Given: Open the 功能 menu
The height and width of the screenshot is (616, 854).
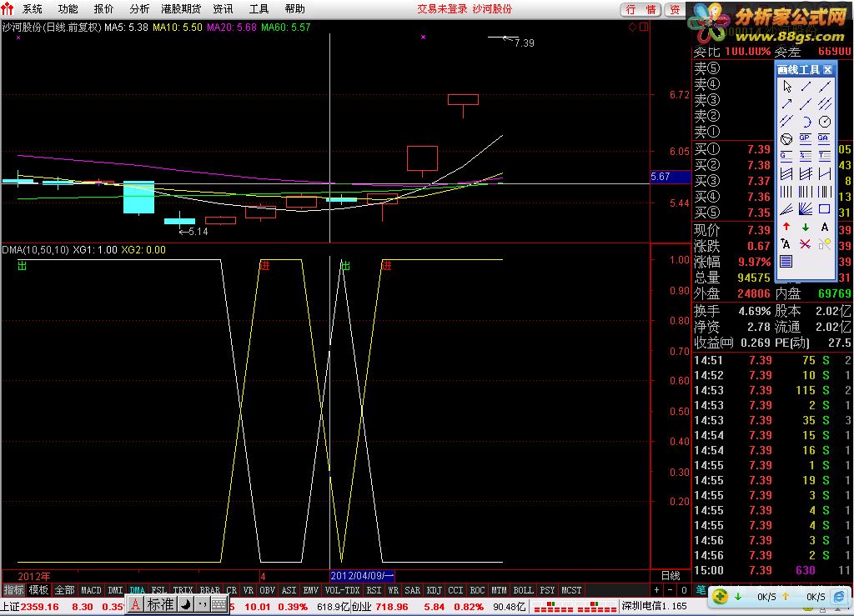Looking at the screenshot, I should 68,8.
